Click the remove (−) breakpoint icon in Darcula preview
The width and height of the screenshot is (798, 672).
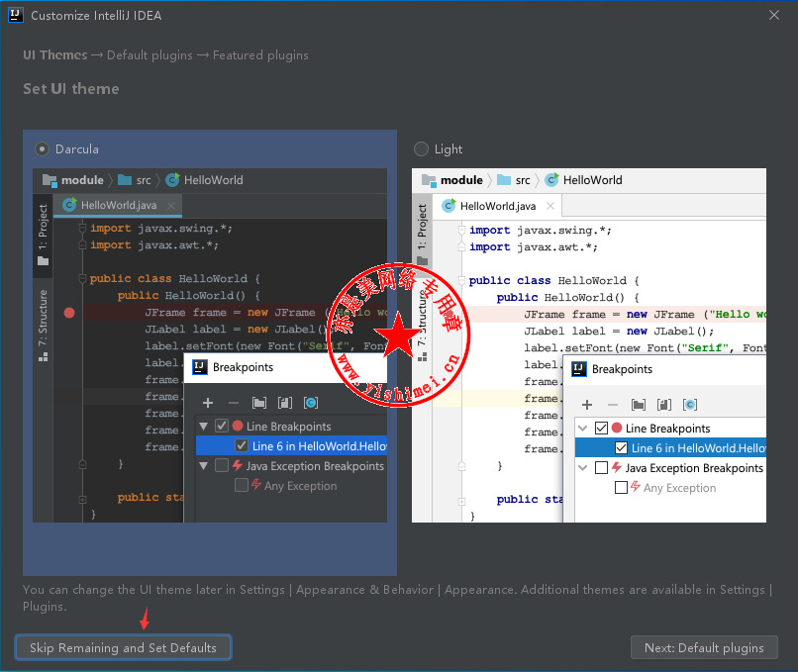tap(234, 404)
